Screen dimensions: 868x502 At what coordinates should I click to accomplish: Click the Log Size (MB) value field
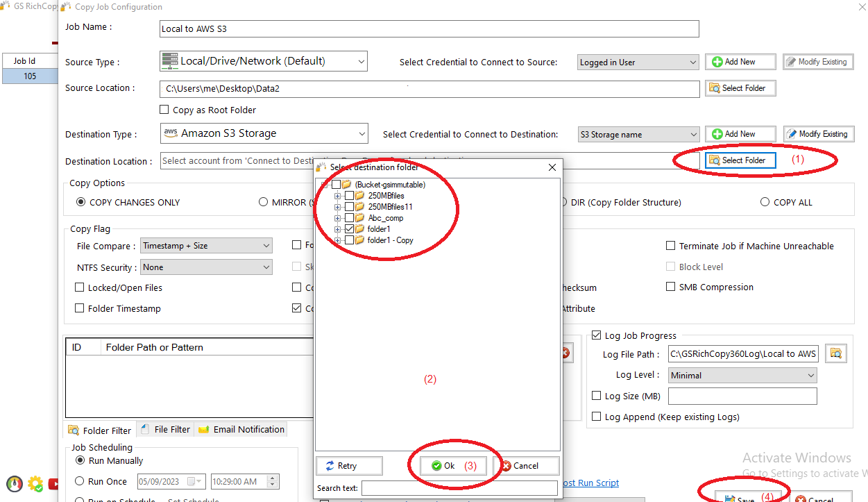pyautogui.click(x=742, y=396)
